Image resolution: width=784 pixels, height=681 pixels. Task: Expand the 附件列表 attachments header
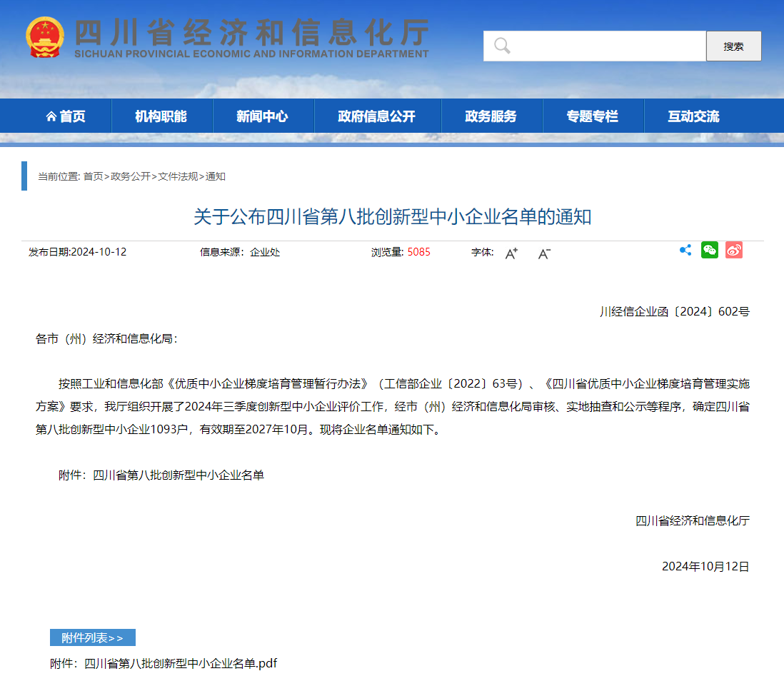pos(92,637)
